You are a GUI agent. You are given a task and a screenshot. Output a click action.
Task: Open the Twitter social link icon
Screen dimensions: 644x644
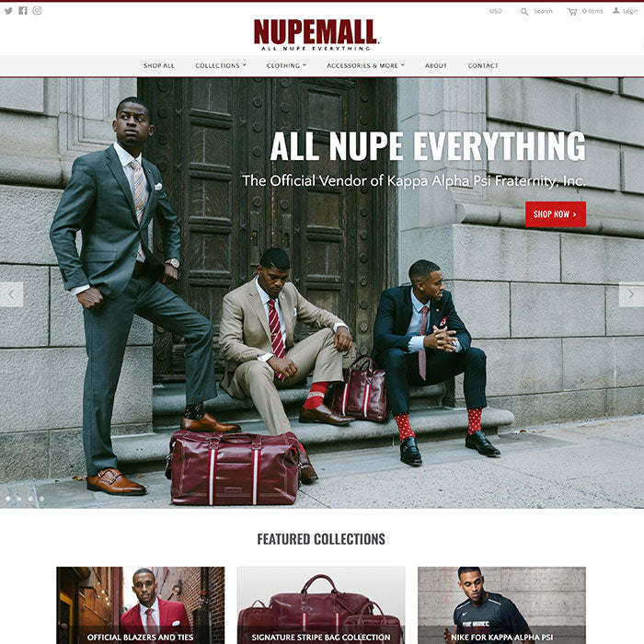tap(8, 11)
